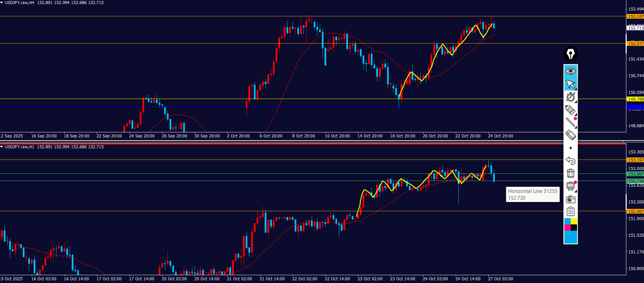Click the yellow 149.788 price level label
Screen dimensions: 644x283
tap(635, 99)
